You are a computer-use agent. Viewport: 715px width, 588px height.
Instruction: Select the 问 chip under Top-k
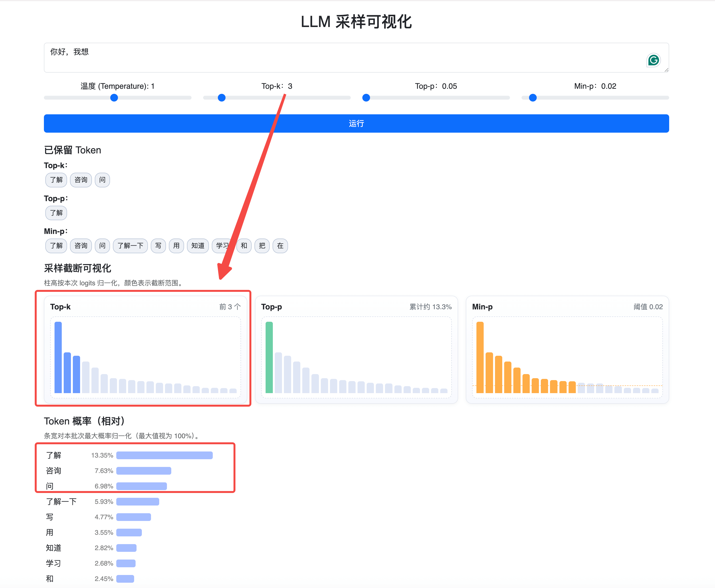pos(102,180)
